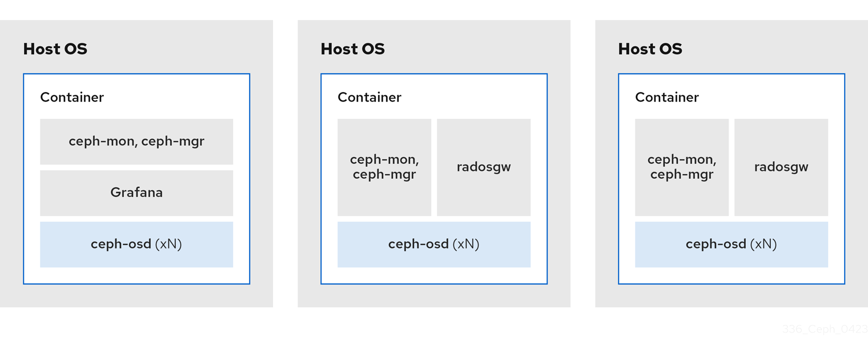Select the middle host's ceph-mon, ceph-mgr box
Viewport: 868px width, 353px height.
pos(384,167)
